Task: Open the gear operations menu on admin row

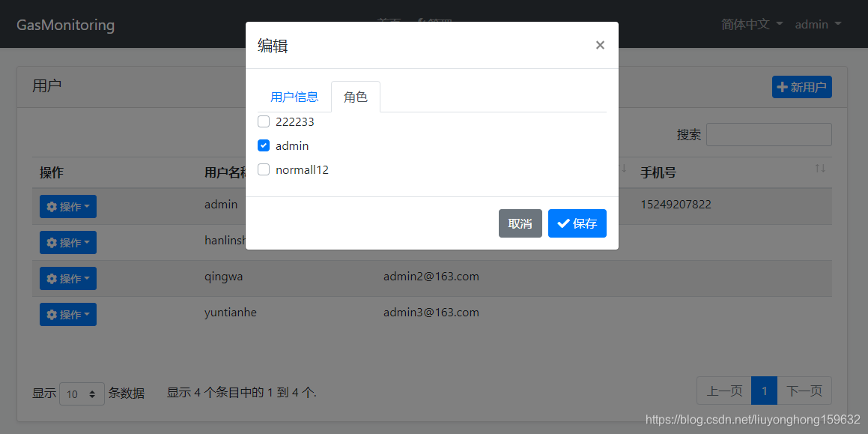Action: point(67,206)
